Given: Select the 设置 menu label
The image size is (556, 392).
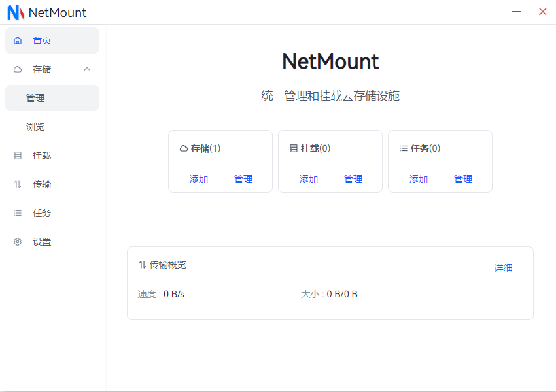Looking at the screenshot, I should coord(42,242).
